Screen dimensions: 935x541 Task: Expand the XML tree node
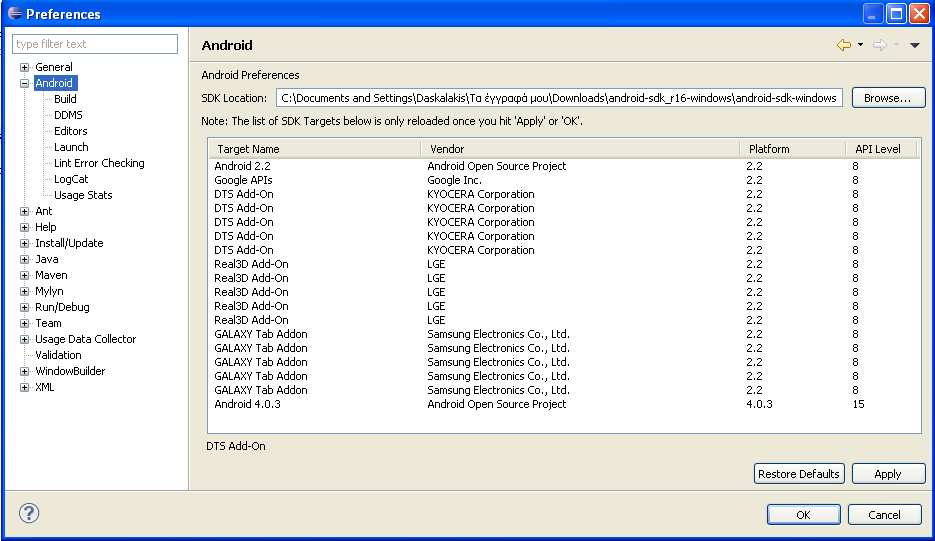point(24,388)
